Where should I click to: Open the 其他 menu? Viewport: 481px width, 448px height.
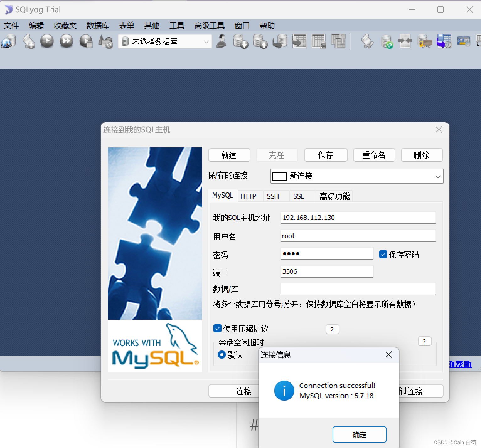click(x=152, y=25)
